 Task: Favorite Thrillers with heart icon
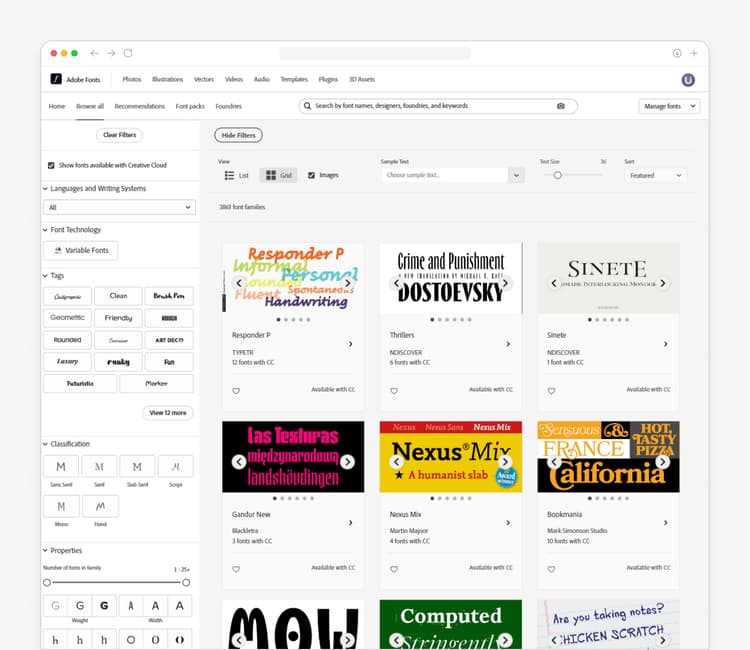coord(394,391)
